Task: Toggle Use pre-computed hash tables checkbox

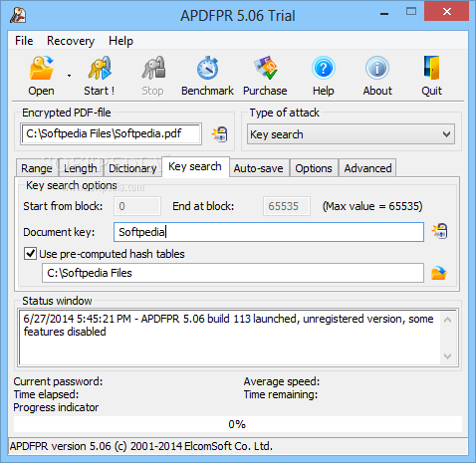Action: (30, 254)
